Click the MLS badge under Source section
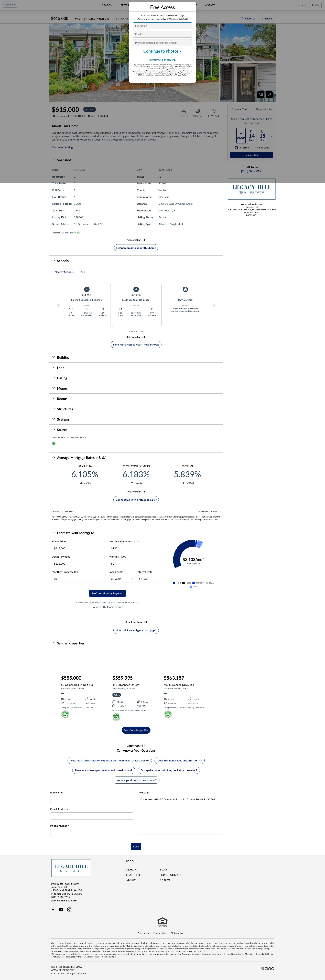The height and width of the screenshot is (980, 325). tap(54, 443)
